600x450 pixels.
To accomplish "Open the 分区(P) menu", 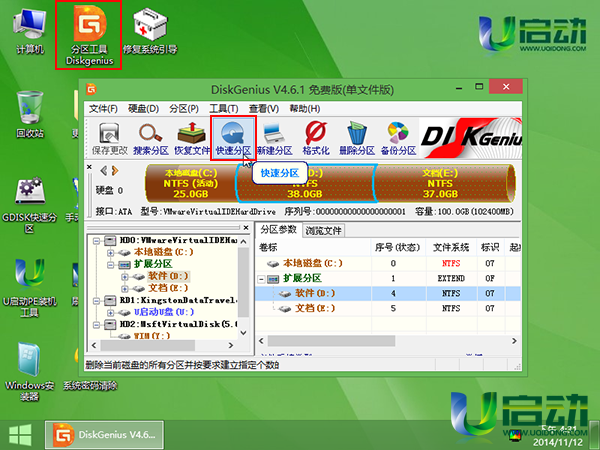I will point(184,109).
